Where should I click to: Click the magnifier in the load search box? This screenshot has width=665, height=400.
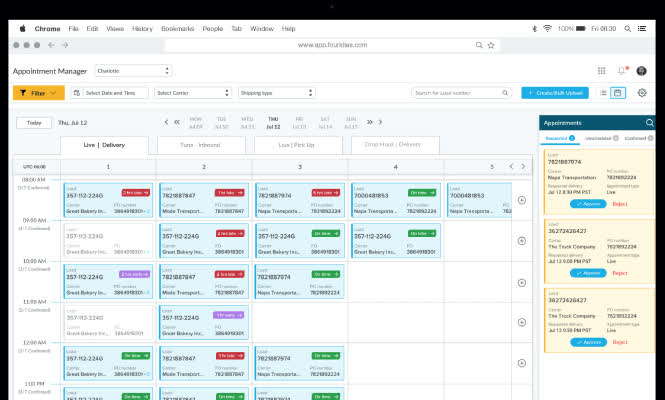tap(505, 93)
